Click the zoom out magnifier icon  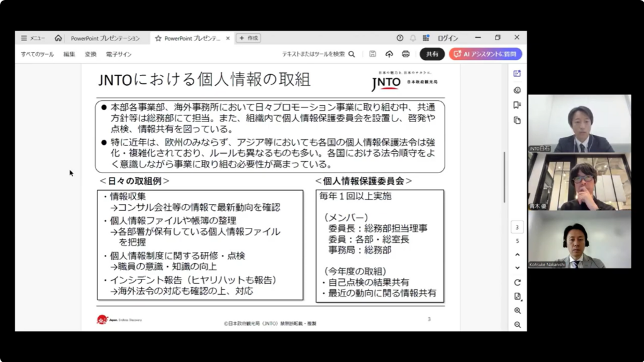517,324
